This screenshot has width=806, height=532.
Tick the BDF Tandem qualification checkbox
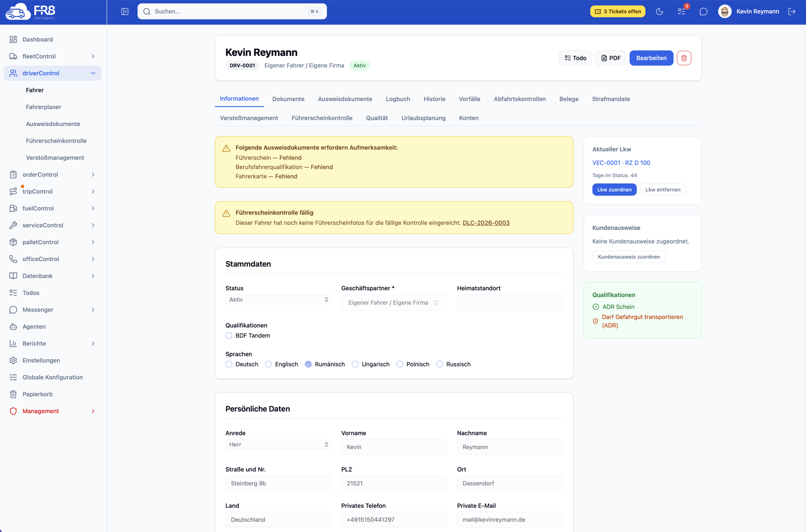[x=229, y=336]
